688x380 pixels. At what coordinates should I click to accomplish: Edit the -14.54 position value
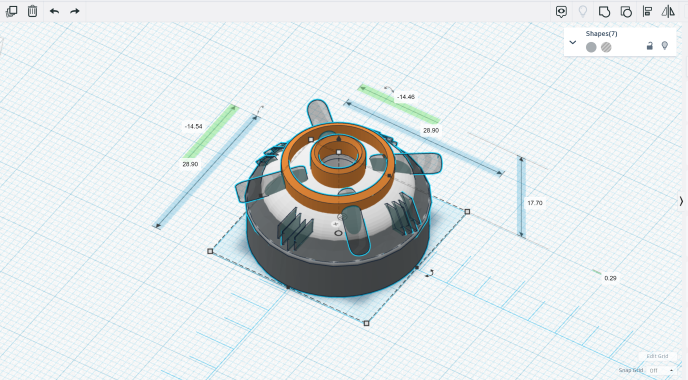194,126
